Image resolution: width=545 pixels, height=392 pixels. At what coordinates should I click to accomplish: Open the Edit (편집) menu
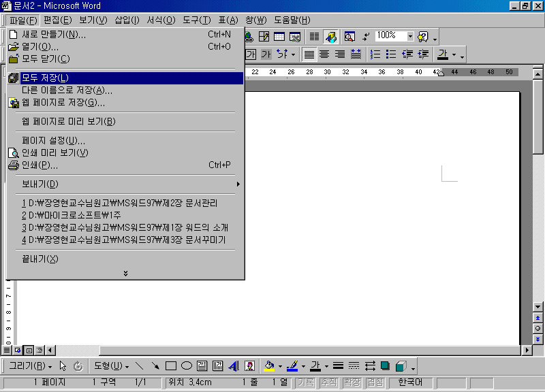click(58, 20)
